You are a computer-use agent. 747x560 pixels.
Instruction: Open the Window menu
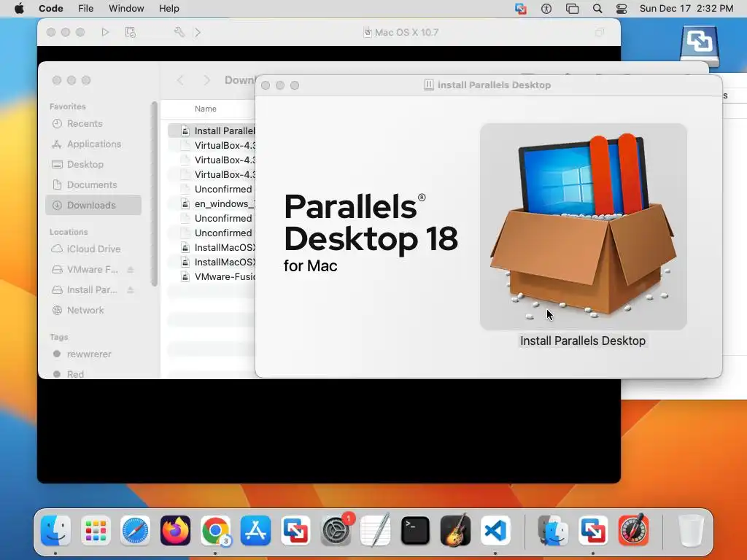pos(126,9)
